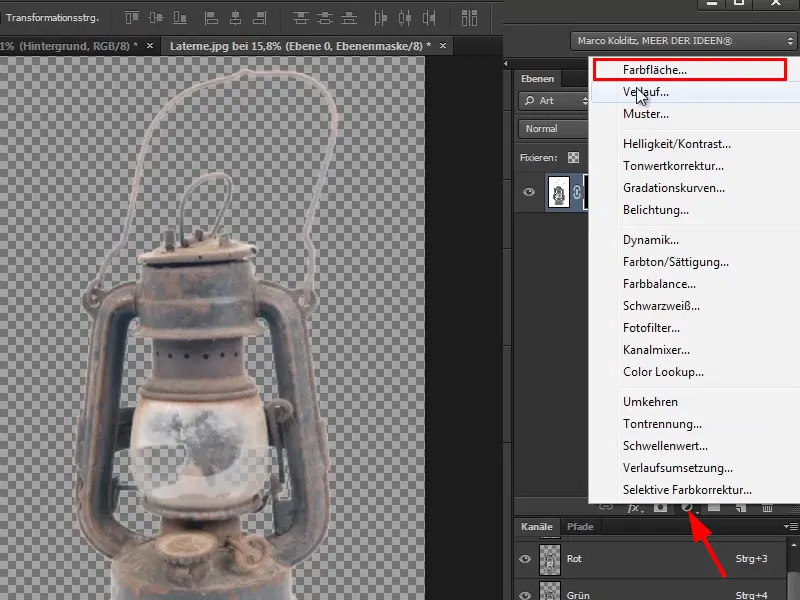Select Dynamik... menu entry
Screen dimensions: 800x600
point(695,240)
